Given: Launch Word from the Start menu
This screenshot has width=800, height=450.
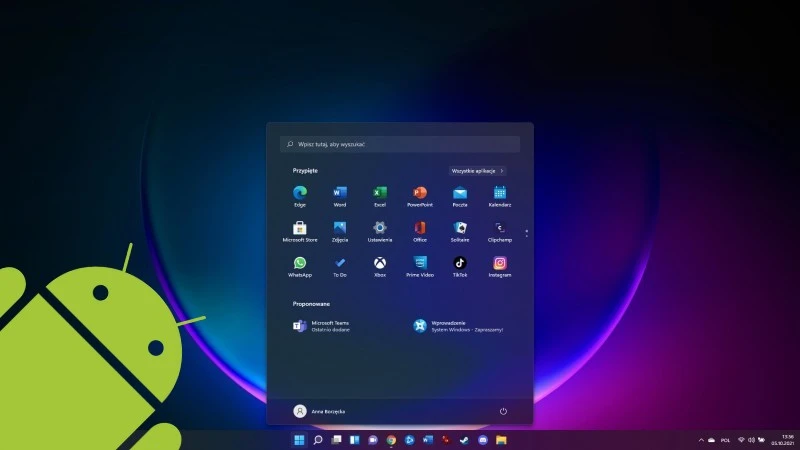Looking at the screenshot, I should (x=340, y=196).
